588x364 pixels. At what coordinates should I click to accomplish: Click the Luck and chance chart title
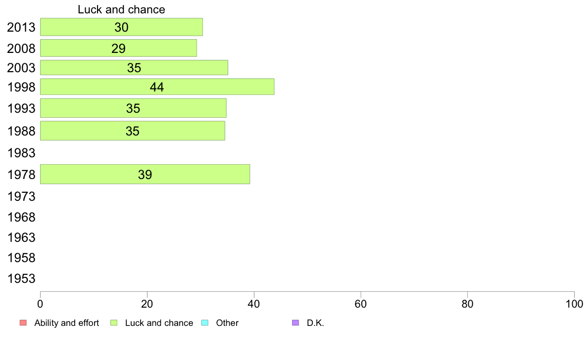(121, 9)
